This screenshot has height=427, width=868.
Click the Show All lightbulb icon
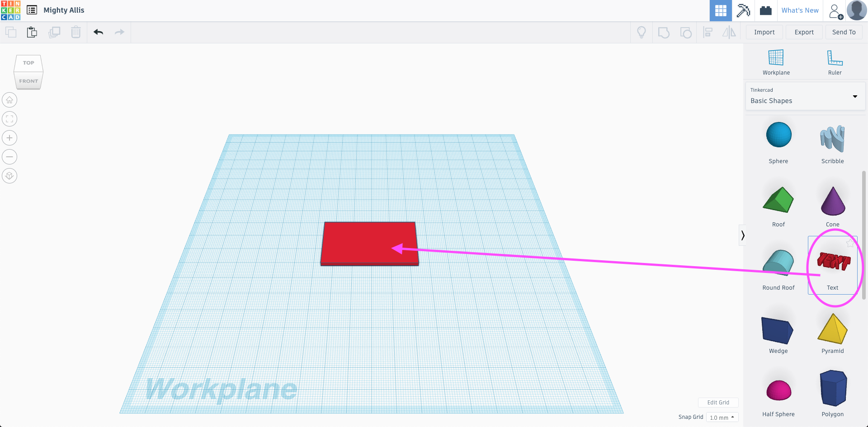click(642, 32)
